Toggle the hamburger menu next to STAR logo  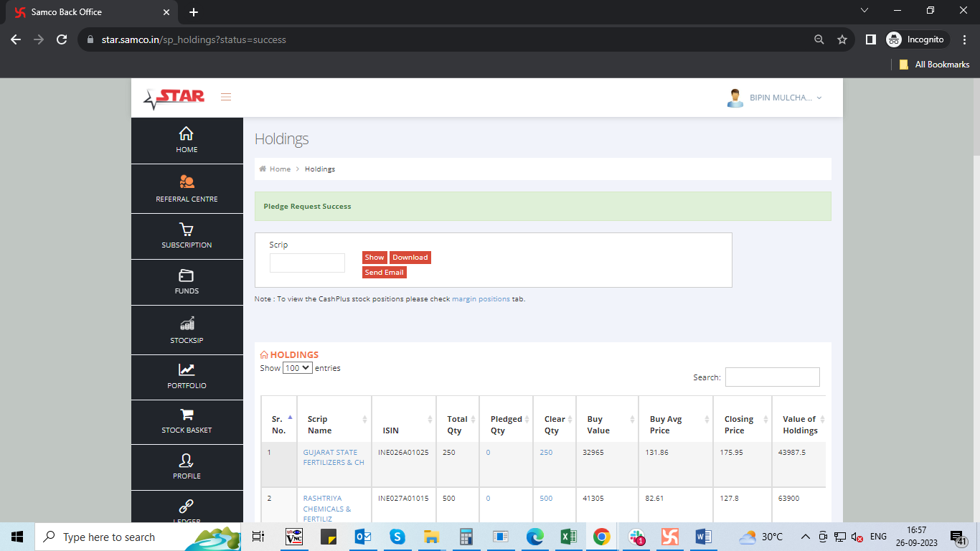point(226,97)
